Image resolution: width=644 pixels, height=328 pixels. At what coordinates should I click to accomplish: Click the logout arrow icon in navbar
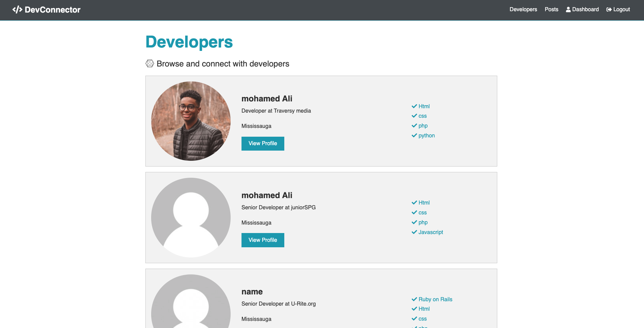pos(609,9)
